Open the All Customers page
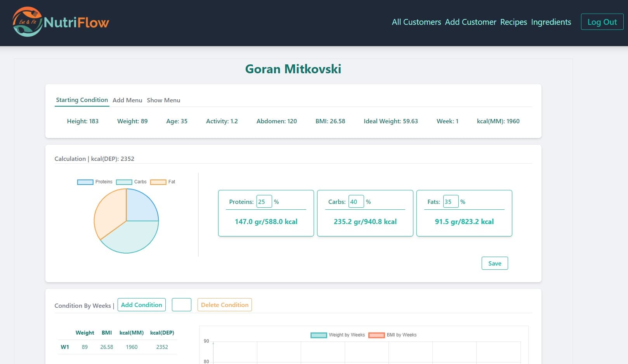 pos(416,22)
